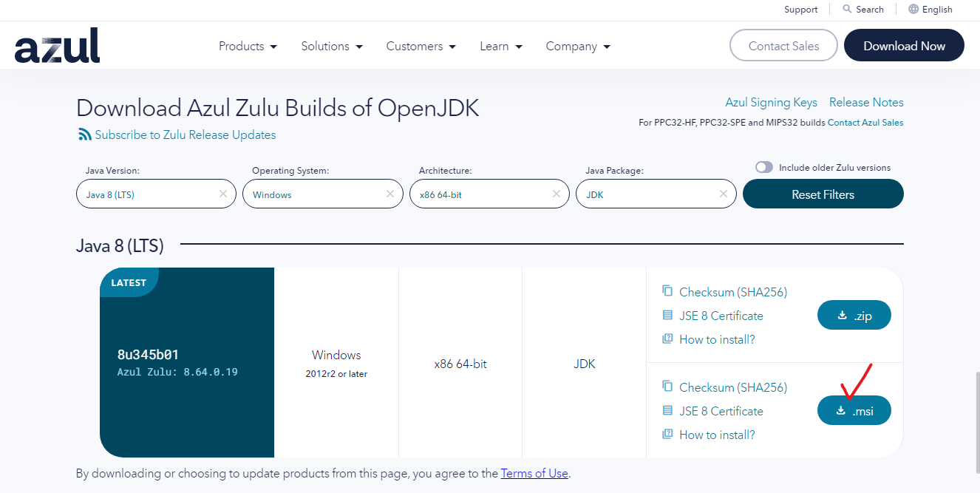Viewport: 980px width, 493px height.
Task: Click the 8u345b01 version text
Action: coord(149,355)
